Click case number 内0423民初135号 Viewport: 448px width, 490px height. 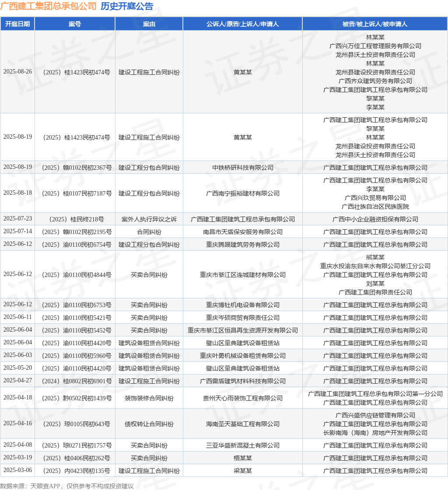[x=77, y=471]
